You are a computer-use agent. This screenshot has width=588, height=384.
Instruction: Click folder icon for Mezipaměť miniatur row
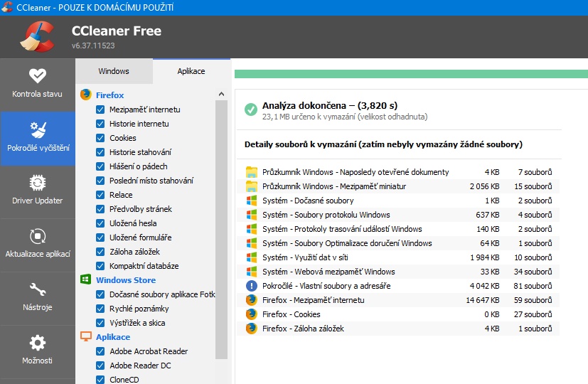pos(251,186)
